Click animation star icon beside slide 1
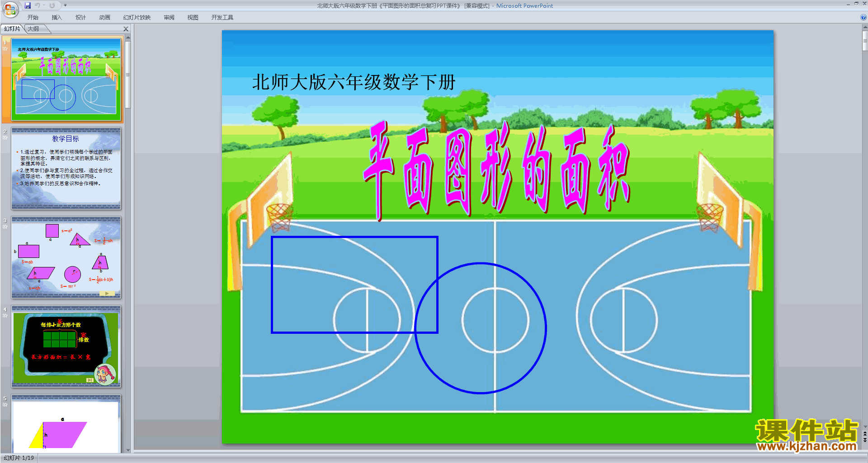This screenshot has height=463, width=868. point(5,49)
